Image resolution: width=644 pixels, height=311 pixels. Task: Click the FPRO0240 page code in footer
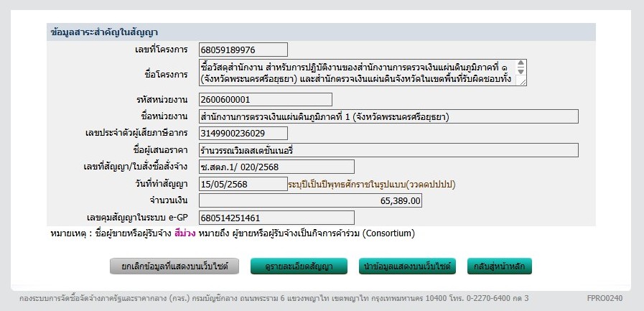click(604, 297)
